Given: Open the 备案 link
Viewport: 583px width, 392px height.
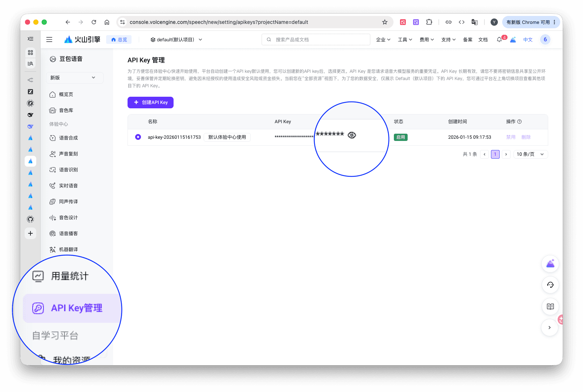Looking at the screenshot, I should click(x=468, y=39).
